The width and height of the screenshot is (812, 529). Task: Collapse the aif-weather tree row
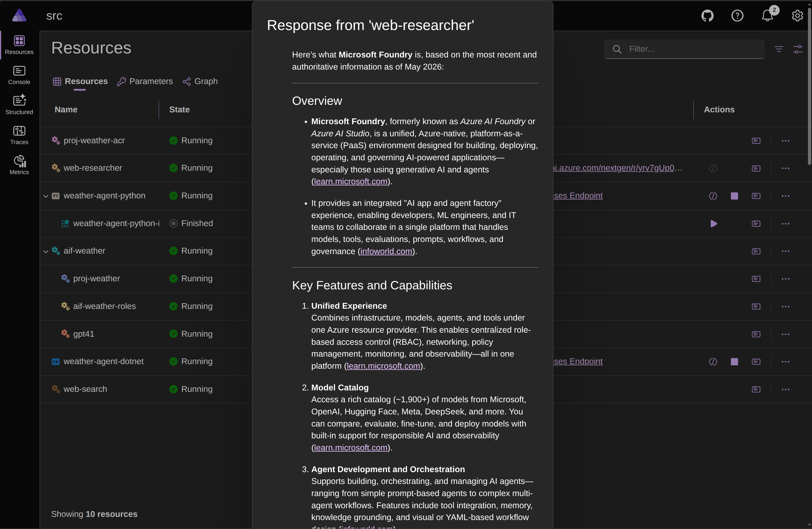[45, 252]
